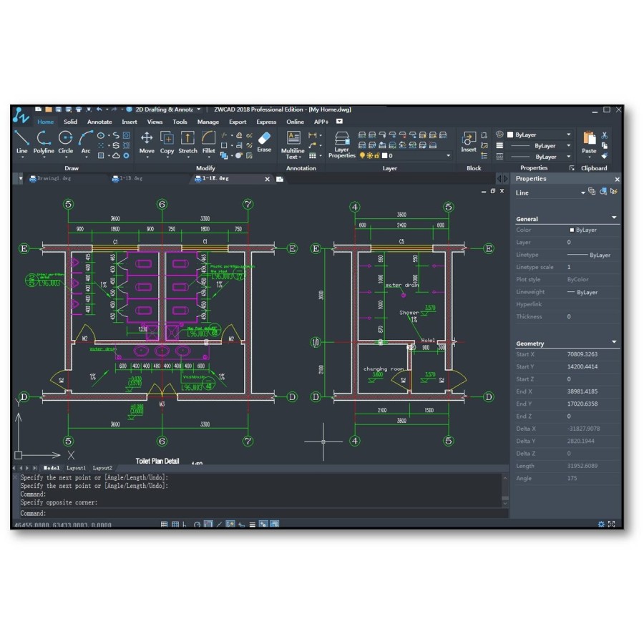Select the Erase tool
644x644 pixels.
pos(264,142)
